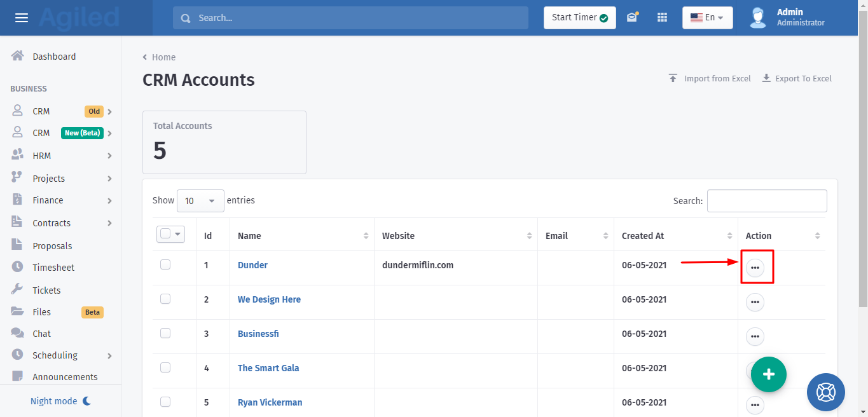Click the green plus add button

pos(768,374)
